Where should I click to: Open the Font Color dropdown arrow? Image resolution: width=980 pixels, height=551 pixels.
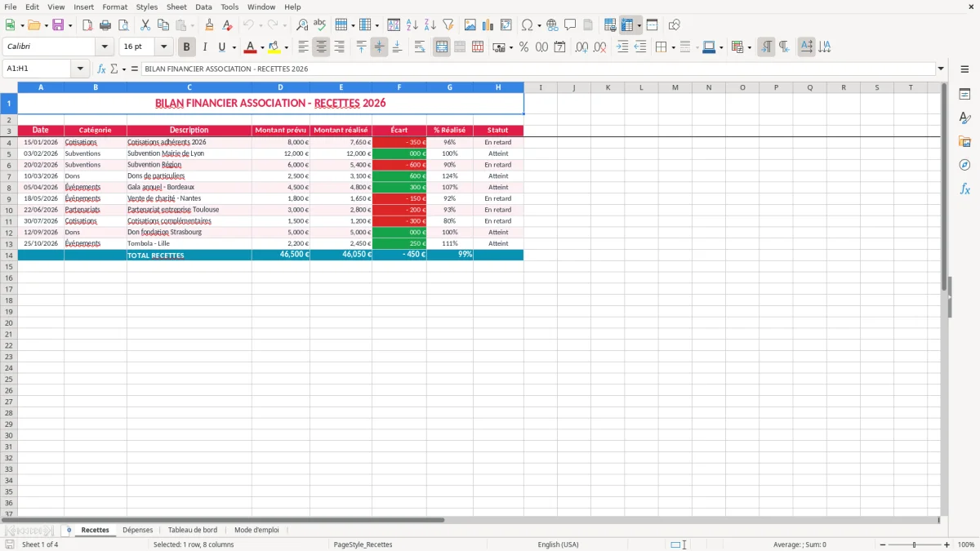[262, 47]
